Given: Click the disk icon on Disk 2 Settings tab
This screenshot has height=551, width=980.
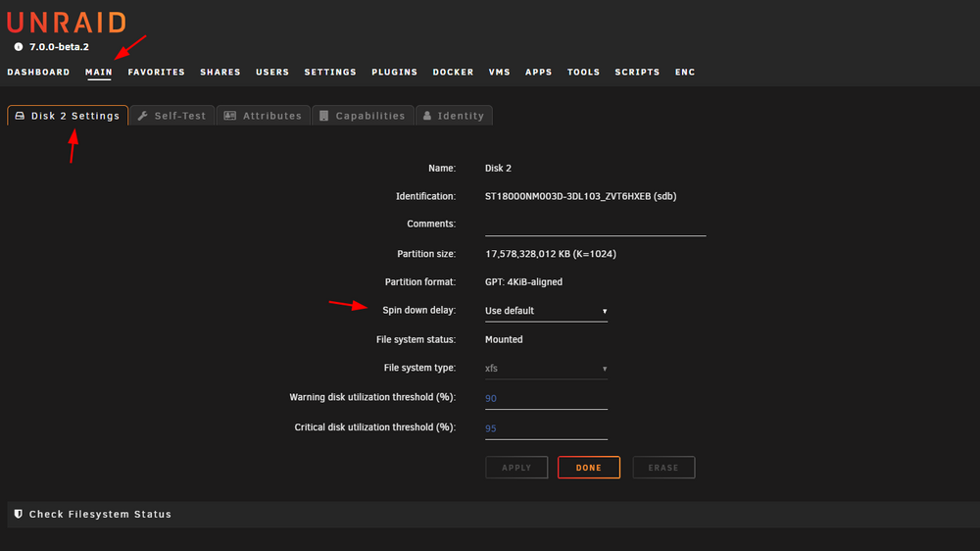Looking at the screenshot, I should [x=20, y=116].
